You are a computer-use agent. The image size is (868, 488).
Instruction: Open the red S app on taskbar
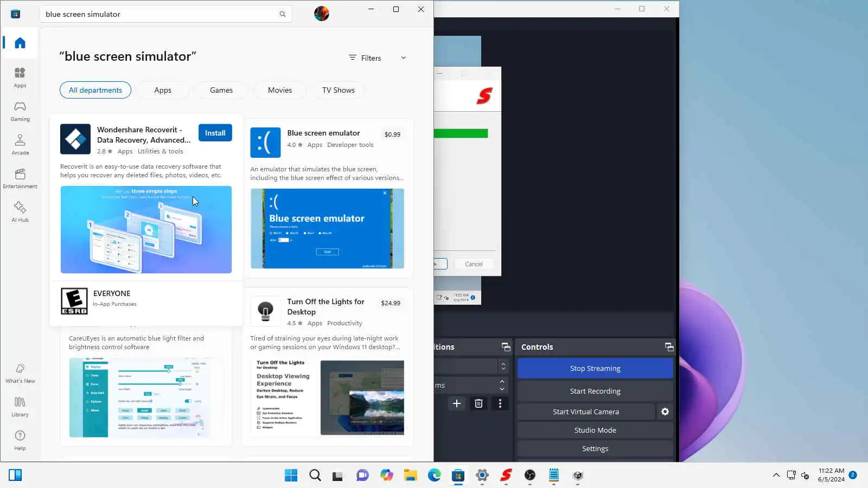(506, 476)
